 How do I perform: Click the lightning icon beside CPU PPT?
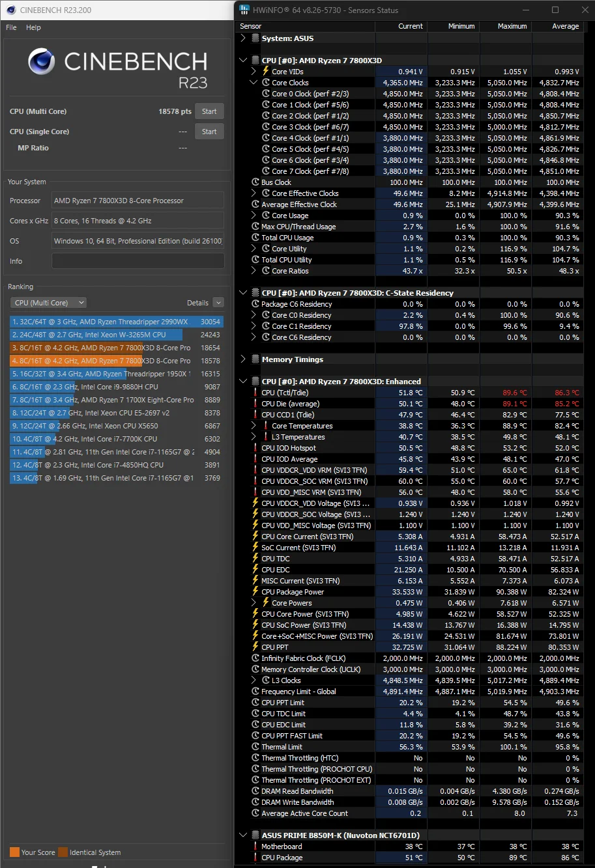(255, 647)
